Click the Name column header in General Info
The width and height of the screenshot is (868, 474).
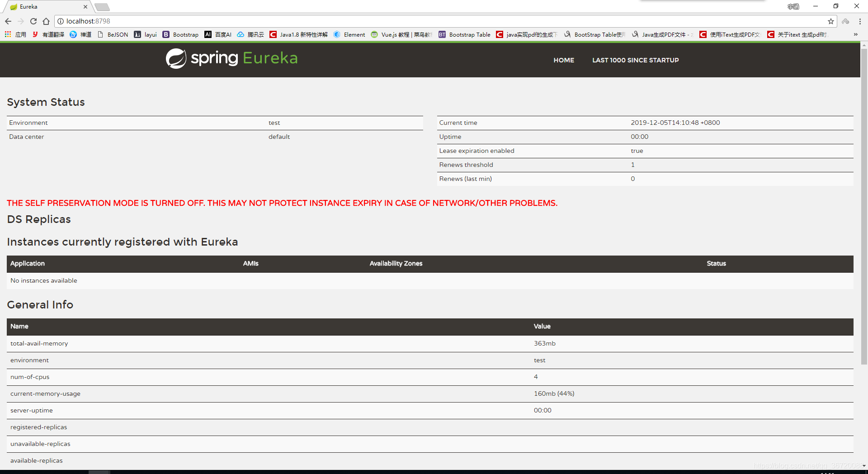tap(19, 327)
